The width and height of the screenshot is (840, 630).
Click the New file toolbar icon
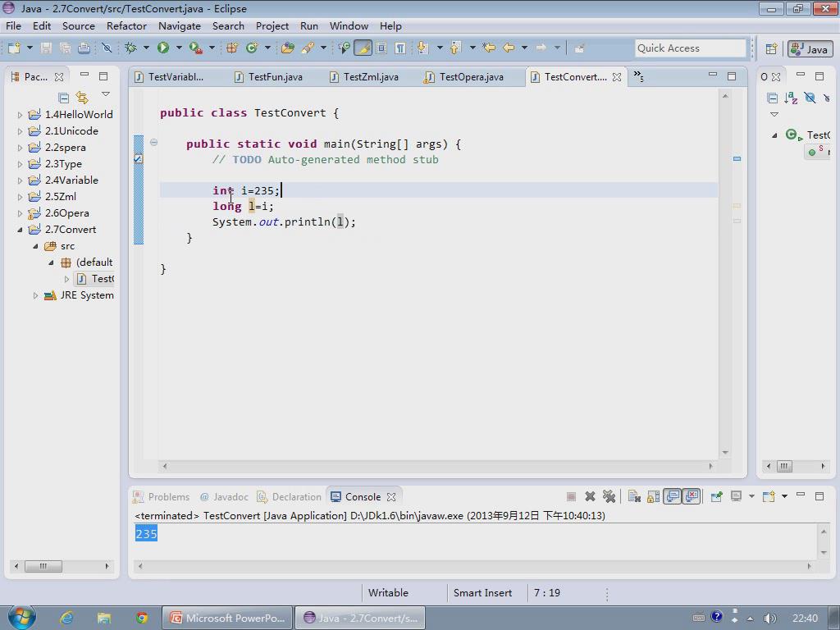(14, 48)
